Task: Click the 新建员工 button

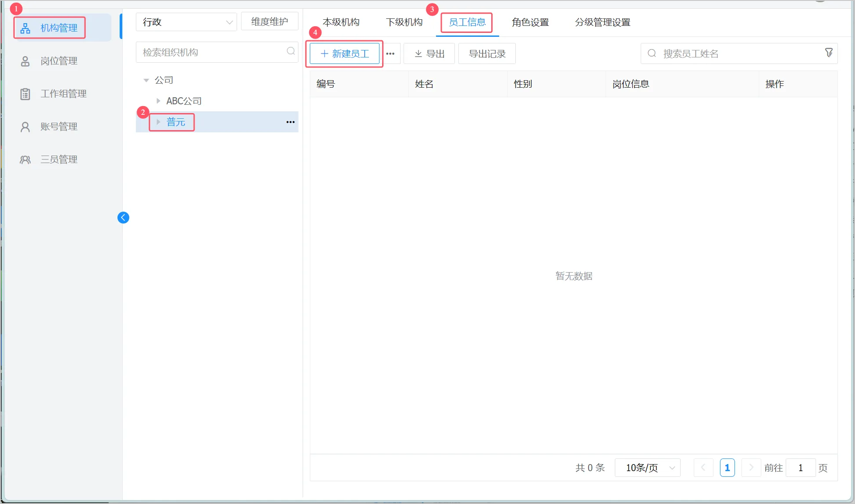Action: (344, 54)
